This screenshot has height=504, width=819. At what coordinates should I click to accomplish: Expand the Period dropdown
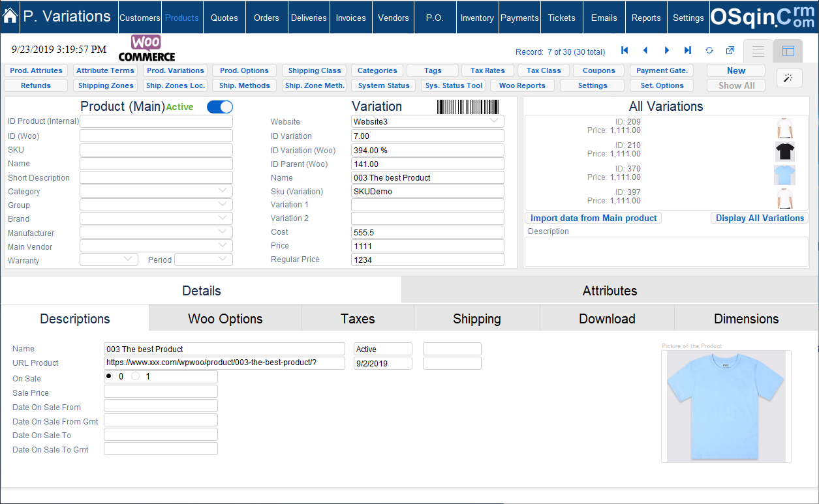coord(204,259)
